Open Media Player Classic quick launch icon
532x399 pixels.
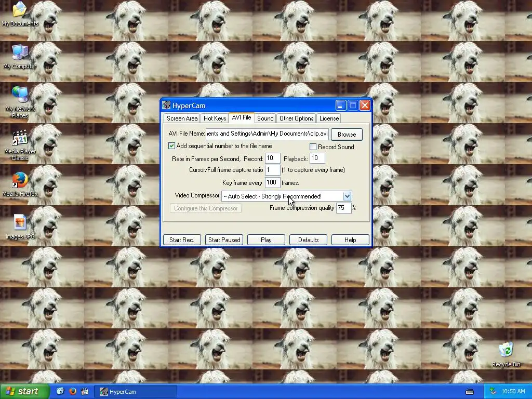tap(85, 392)
